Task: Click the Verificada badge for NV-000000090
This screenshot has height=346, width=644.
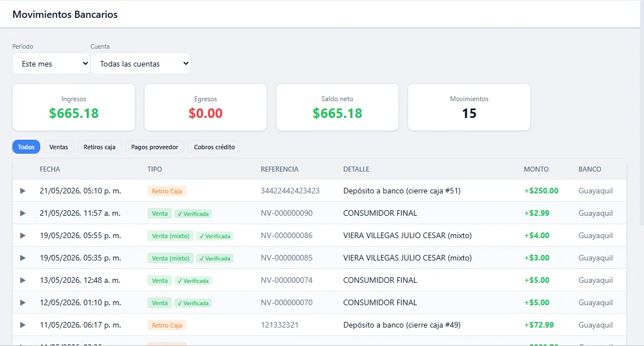Action: (193, 214)
